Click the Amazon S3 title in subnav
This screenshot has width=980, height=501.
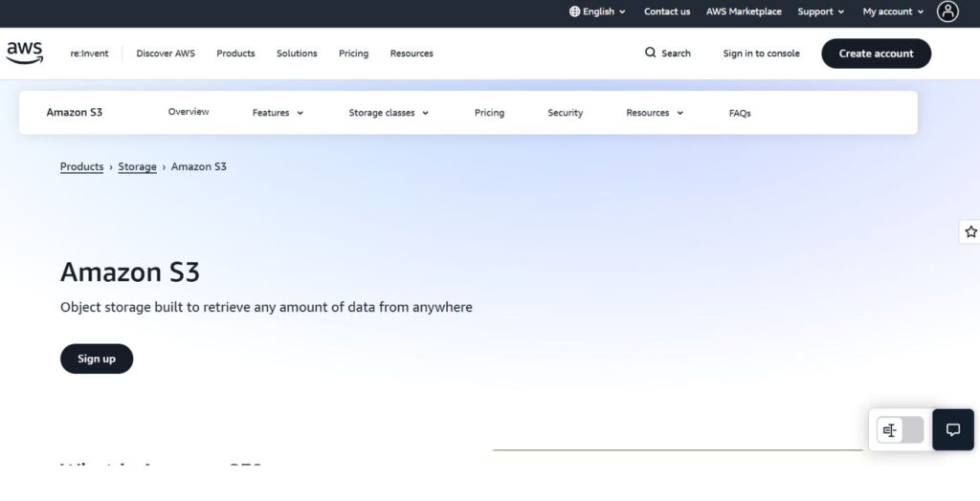coord(75,112)
